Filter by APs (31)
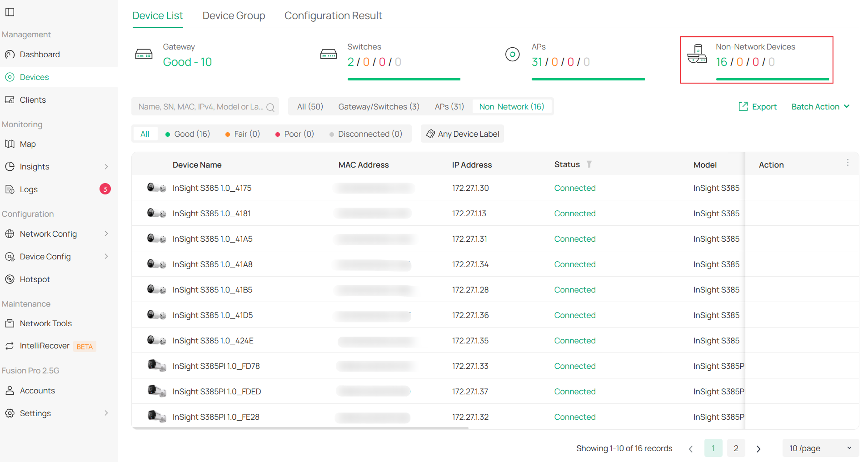 (449, 107)
